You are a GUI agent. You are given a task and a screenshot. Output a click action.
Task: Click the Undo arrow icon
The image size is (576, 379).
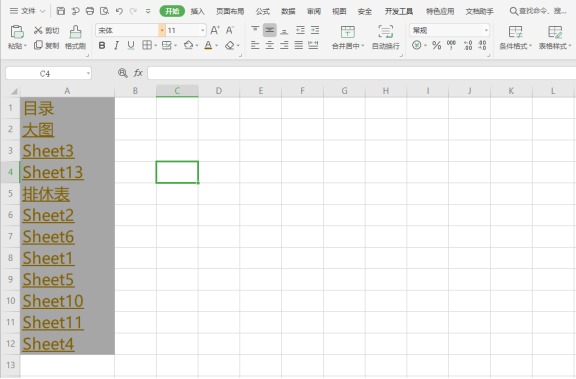click(x=119, y=11)
